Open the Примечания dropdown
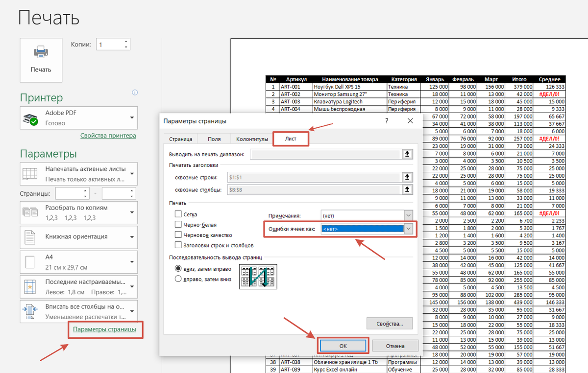The width and height of the screenshot is (588, 373). click(367, 215)
